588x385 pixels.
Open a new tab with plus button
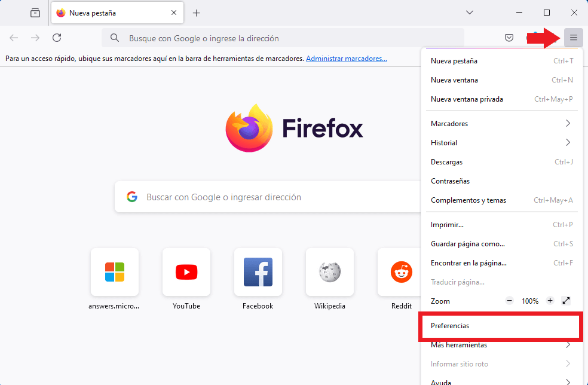tap(196, 13)
